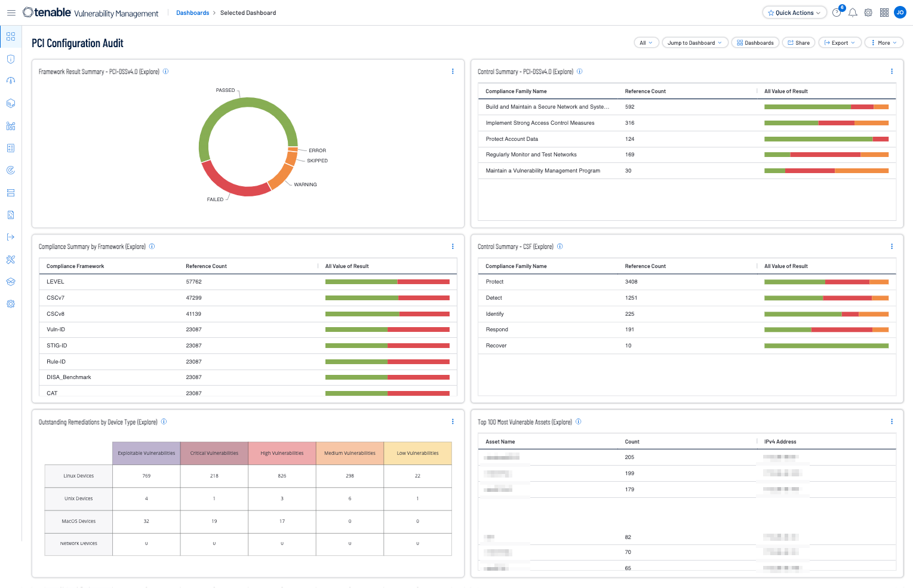
Task: Open the crossed tools icon in sidebar
Action: tap(11, 260)
